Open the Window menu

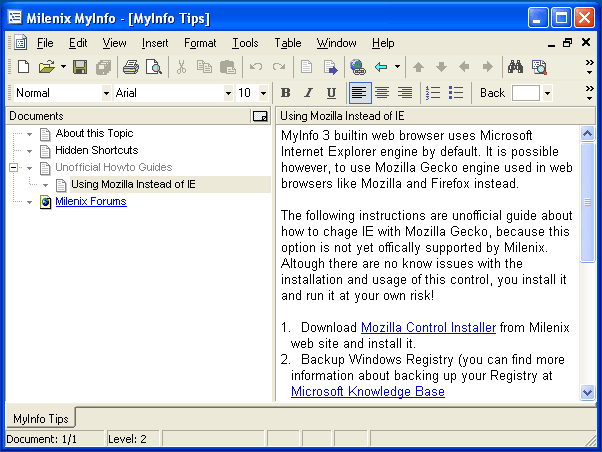(336, 43)
